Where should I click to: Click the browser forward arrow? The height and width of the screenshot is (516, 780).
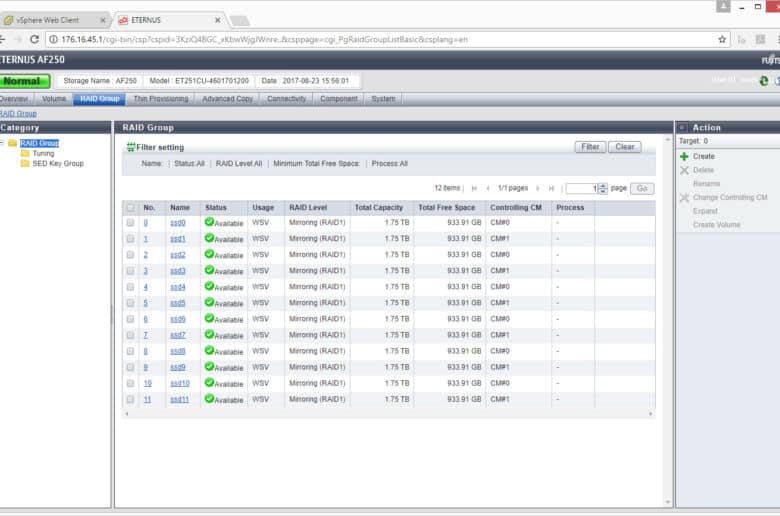pos(18,39)
